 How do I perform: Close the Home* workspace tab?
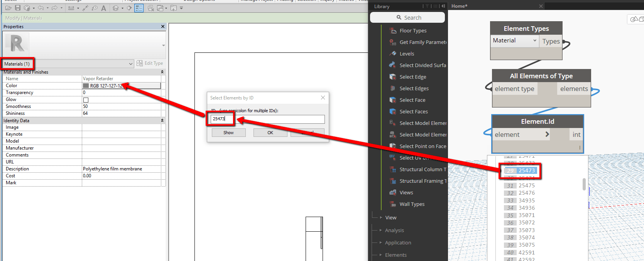point(541,6)
